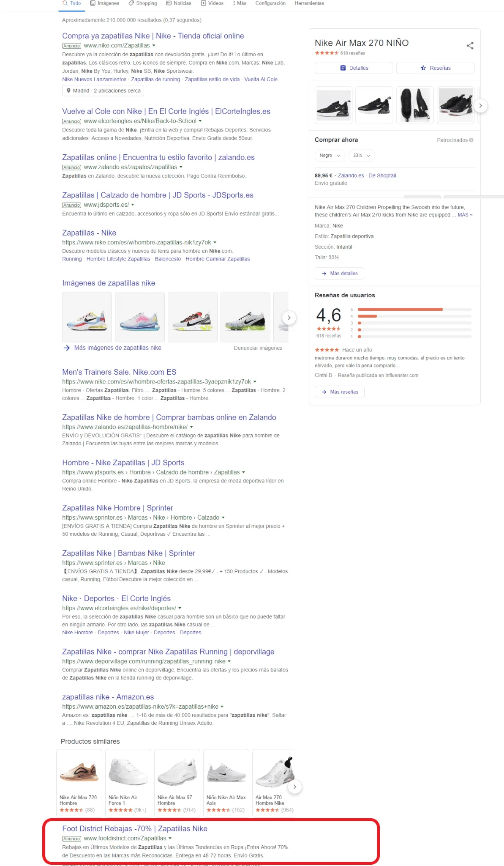Switch to the Vídeos tab

point(212,3)
